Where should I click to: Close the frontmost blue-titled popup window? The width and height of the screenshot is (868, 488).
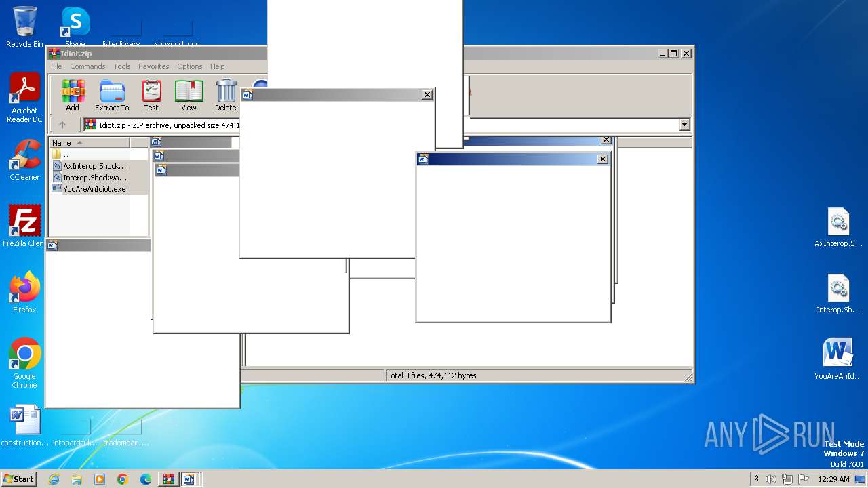click(x=602, y=159)
